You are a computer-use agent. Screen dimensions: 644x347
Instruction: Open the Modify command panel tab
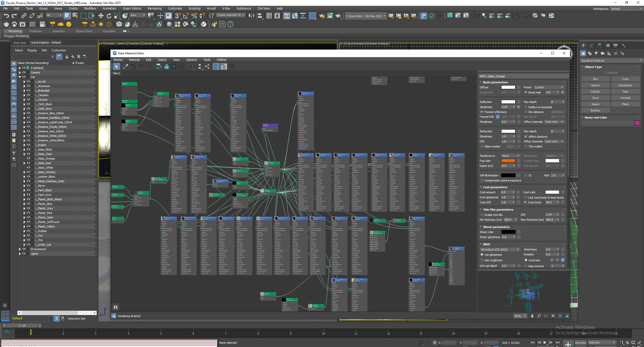tap(591, 46)
